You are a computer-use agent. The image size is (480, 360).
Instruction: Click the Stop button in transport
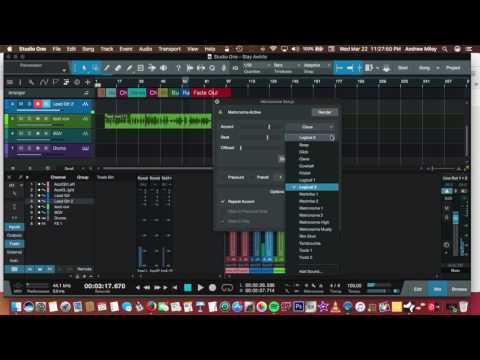[x=188, y=287]
